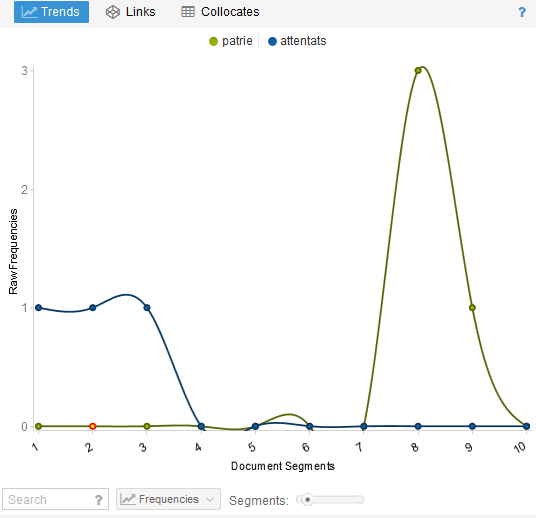Image resolution: width=536 pixels, height=518 pixels.
Task: Toggle the patrie legend series
Action: click(231, 41)
